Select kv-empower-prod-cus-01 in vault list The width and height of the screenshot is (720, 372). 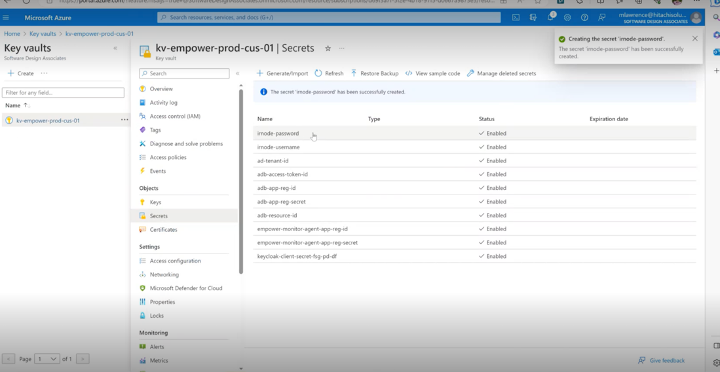point(48,121)
